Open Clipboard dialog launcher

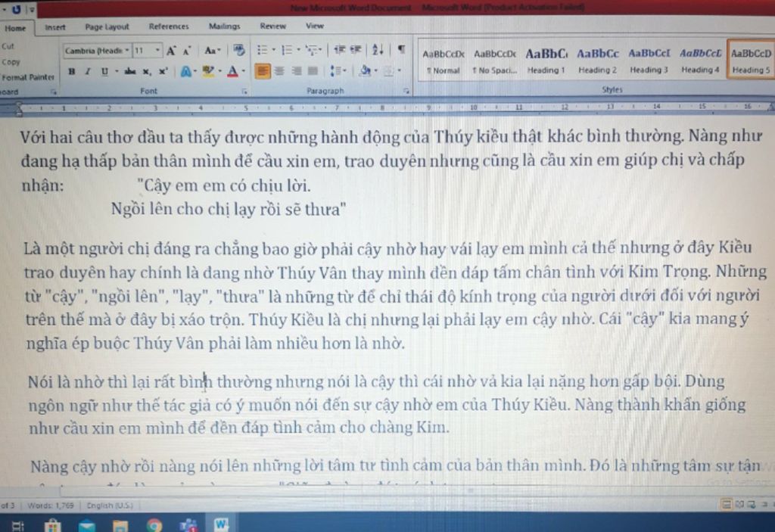(54, 92)
